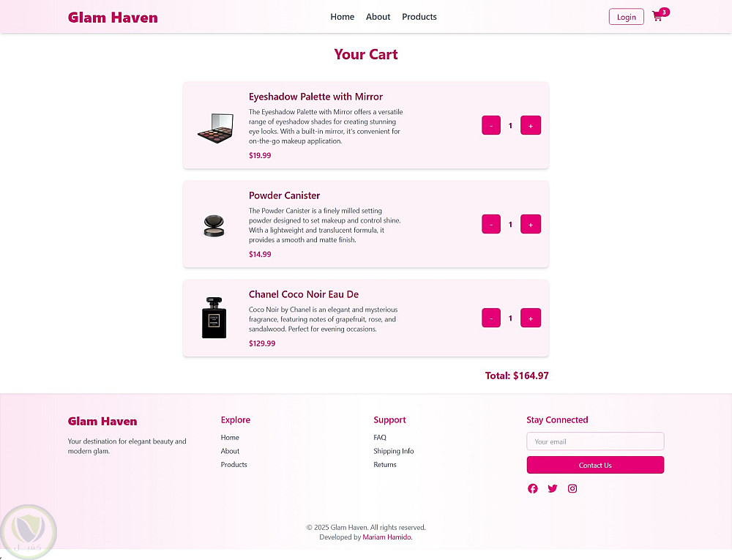Open the FAQ link under Support
The height and width of the screenshot is (560, 732).
coord(379,437)
